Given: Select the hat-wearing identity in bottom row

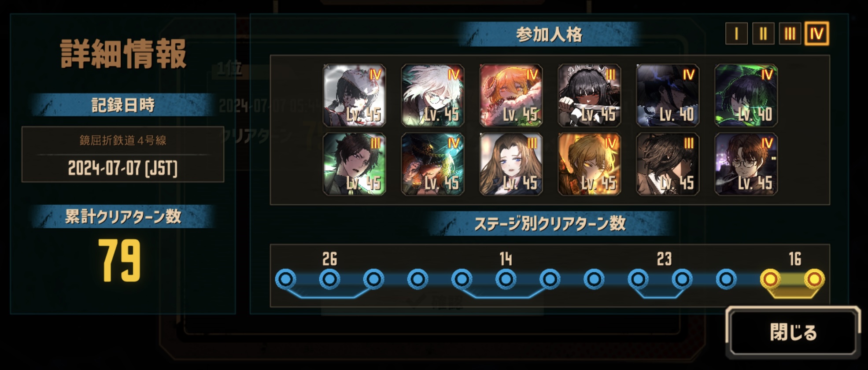Looking at the screenshot, I should (432, 164).
